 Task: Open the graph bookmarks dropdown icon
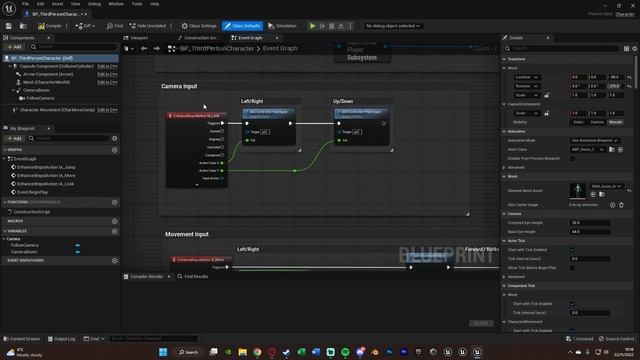(x=128, y=49)
